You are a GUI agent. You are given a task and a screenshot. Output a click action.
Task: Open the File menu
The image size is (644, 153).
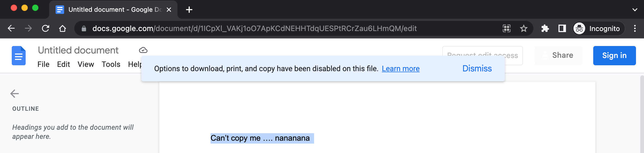tap(43, 64)
